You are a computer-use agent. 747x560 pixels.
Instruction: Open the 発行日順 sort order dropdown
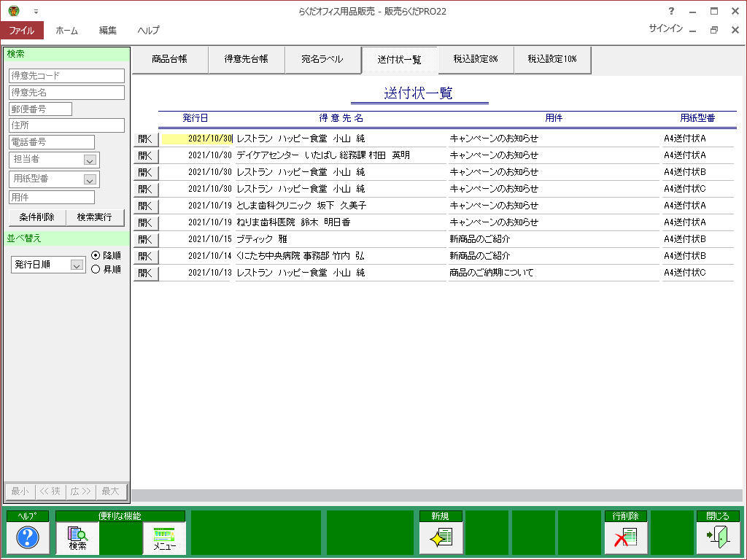pos(77,265)
